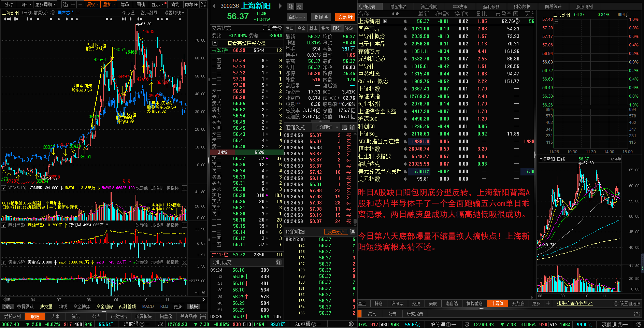Go to next stock with right arrow
The width and height of the screenshot is (644, 328).
click(281, 6)
